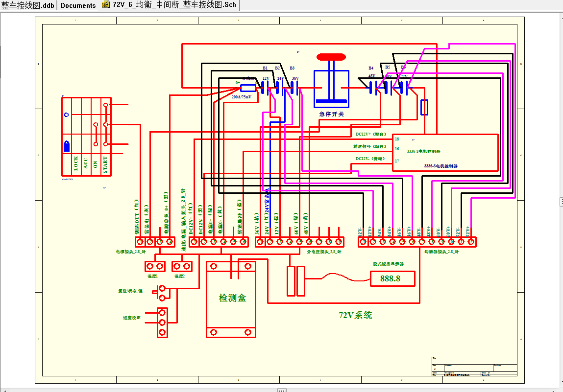Click controller pin number 17

coord(397,161)
